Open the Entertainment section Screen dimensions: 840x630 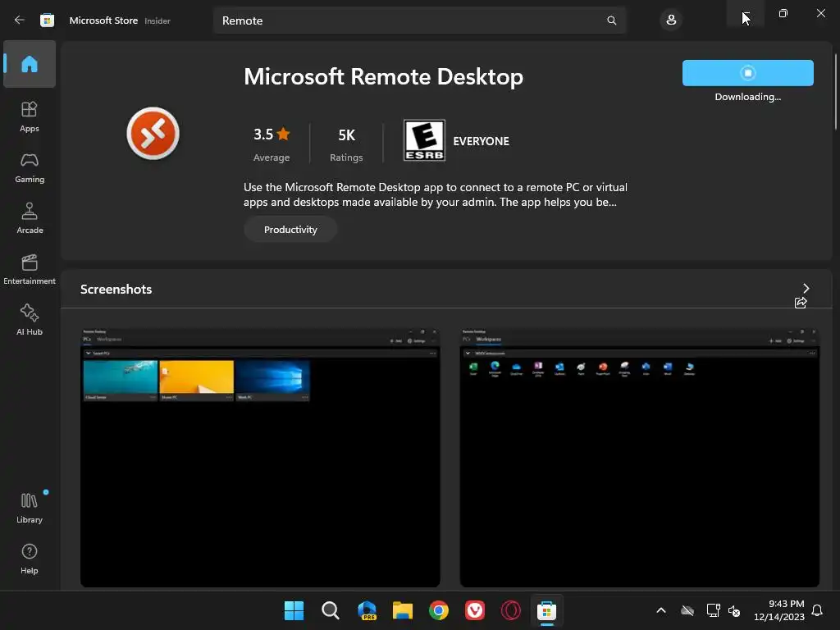point(30,269)
